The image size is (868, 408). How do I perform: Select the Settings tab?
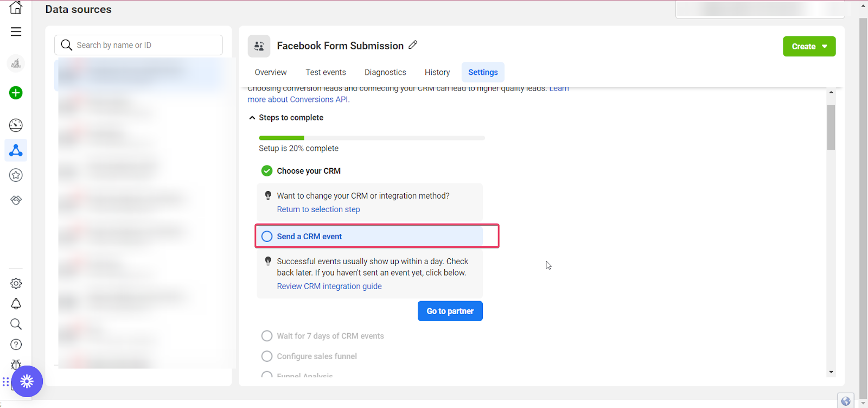(x=483, y=72)
